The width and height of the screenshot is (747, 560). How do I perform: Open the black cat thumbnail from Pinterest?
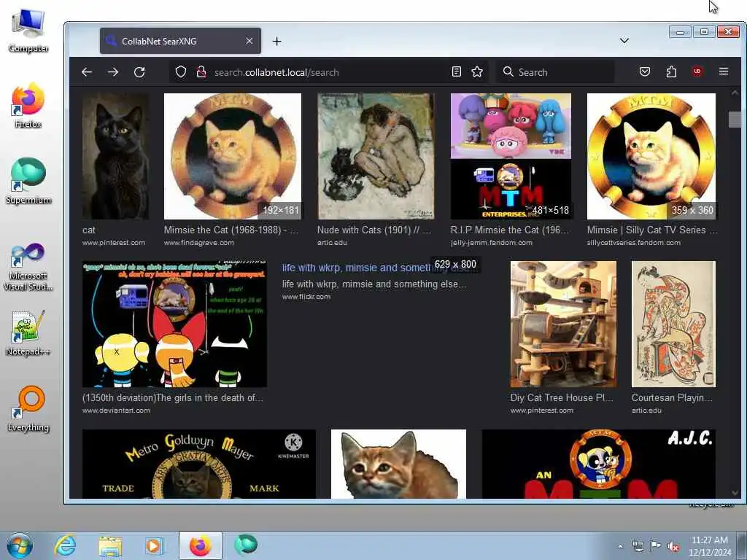tap(115, 156)
